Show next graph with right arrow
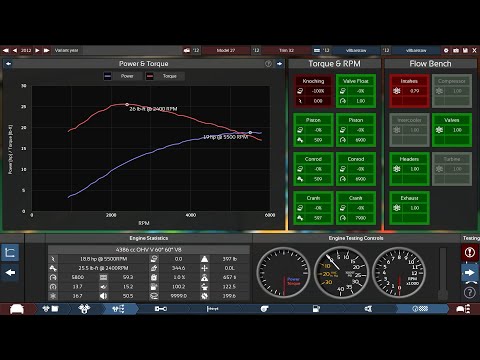 279,63
